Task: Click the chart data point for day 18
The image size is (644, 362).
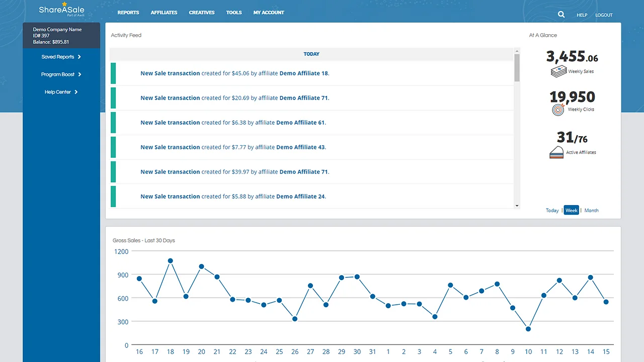Action: (x=170, y=261)
